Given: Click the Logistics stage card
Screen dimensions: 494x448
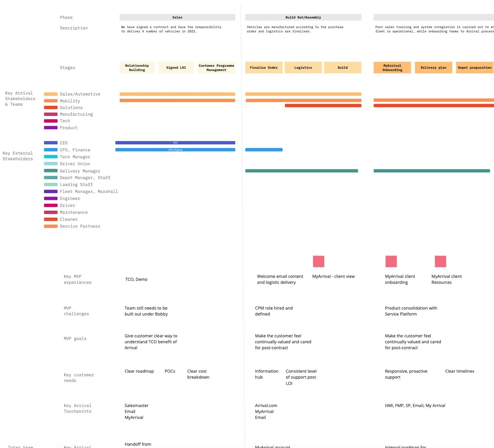Looking at the screenshot, I should tap(303, 68).
